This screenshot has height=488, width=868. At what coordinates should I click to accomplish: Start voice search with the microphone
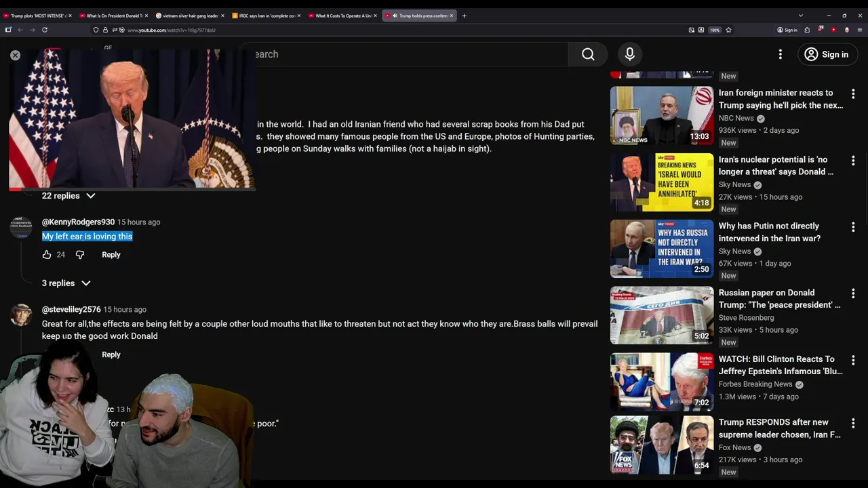630,54
